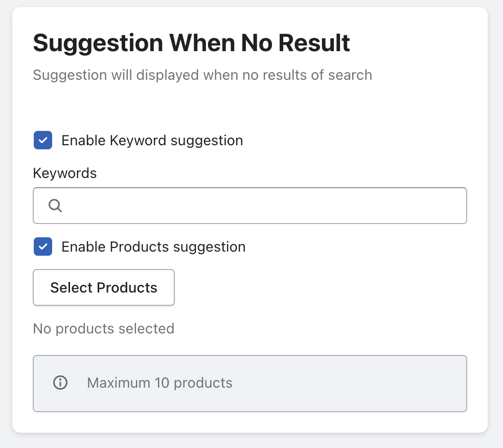
Task: Click the "Enable Keyword suggestion" label text
Action: (152, 140)
